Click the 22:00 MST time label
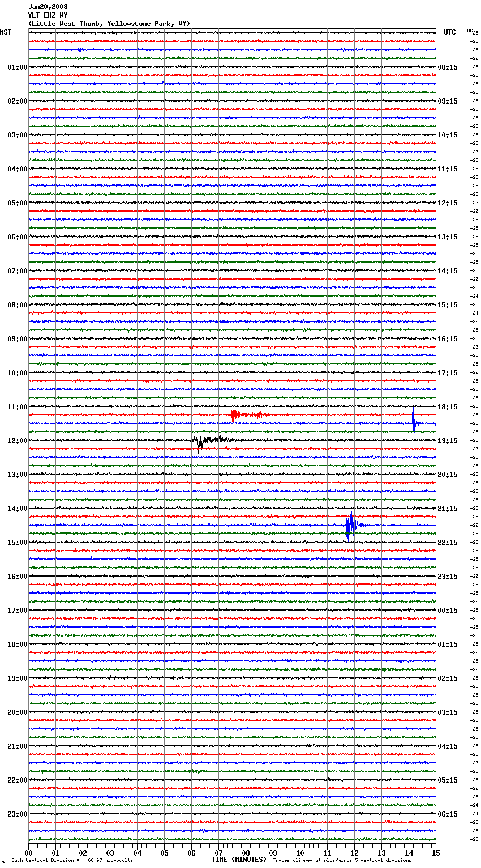The height and width of the screenshot is (868, 481). coord(17,780)
